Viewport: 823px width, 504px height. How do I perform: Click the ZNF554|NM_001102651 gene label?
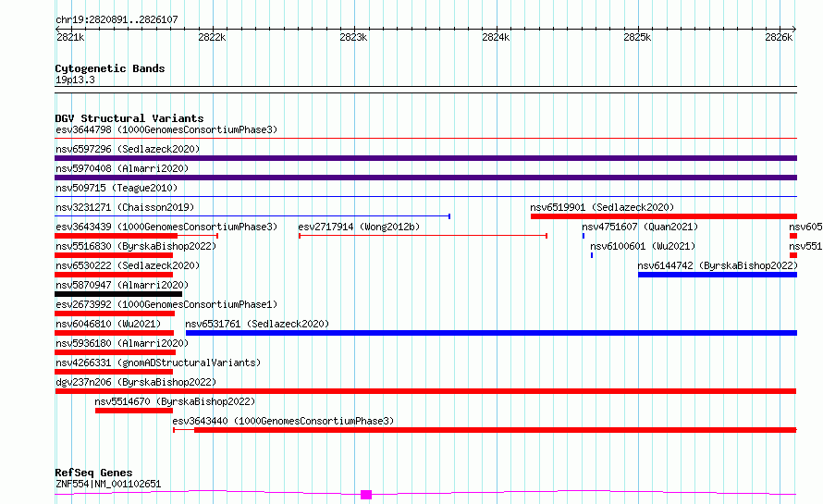[108, 484]
